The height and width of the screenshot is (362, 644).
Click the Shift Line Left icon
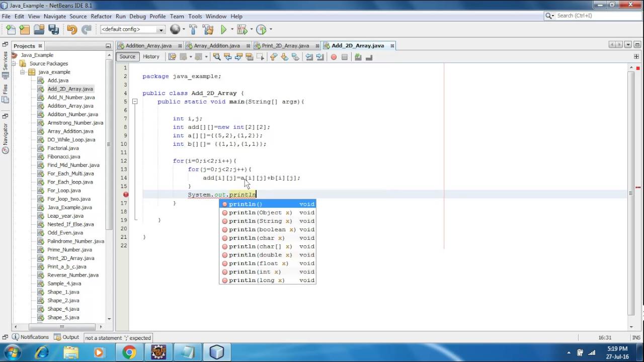[x=309, y=57]
